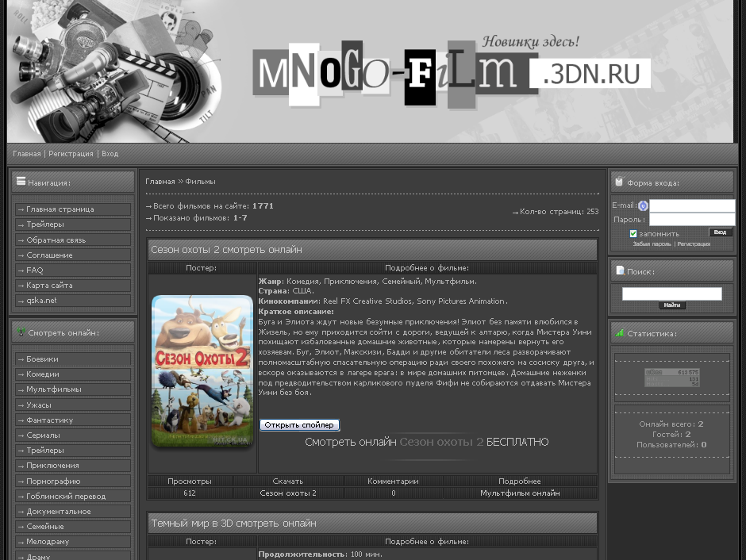Open the "Мультфильм онлайн" details link

pyautogui.click(x=520, y=493)
